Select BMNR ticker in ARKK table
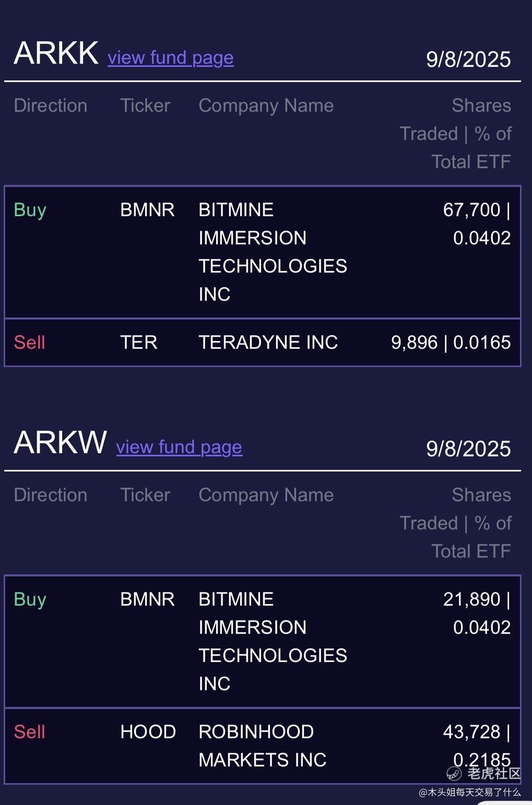Image resolution: width=532 pixels, height=805 pixels. pos(147,210)
